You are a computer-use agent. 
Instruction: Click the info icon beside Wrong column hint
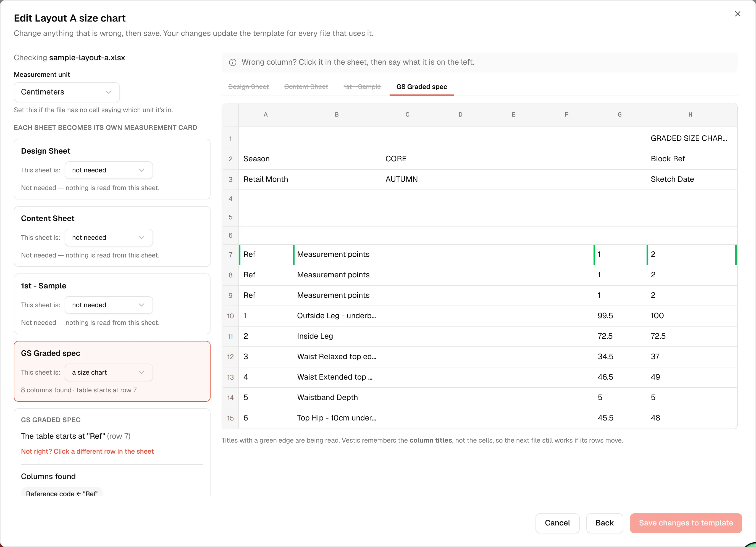[233, 62]
